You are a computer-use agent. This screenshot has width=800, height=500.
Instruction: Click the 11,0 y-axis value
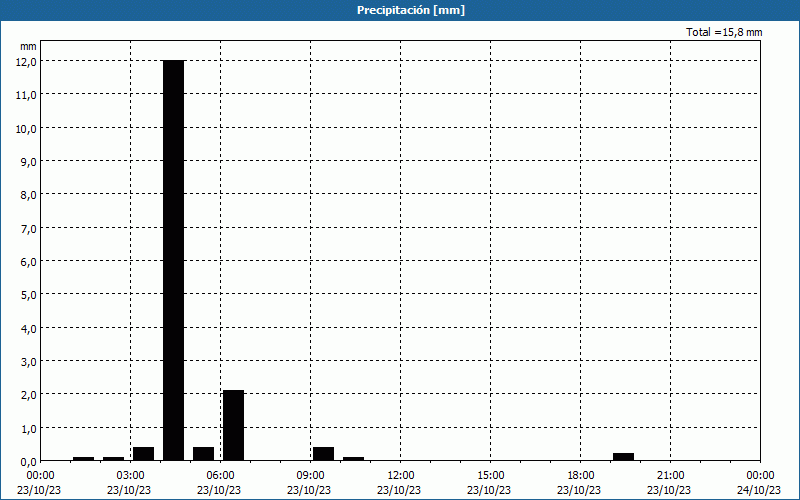[x=26, y=95]
